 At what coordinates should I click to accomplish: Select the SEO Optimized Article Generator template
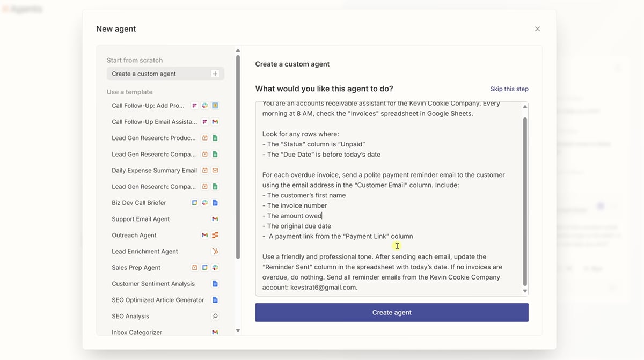coord(157,299)
